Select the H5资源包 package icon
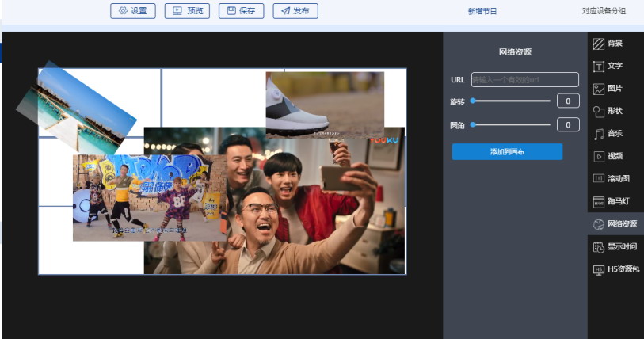 tap(599, 269)
